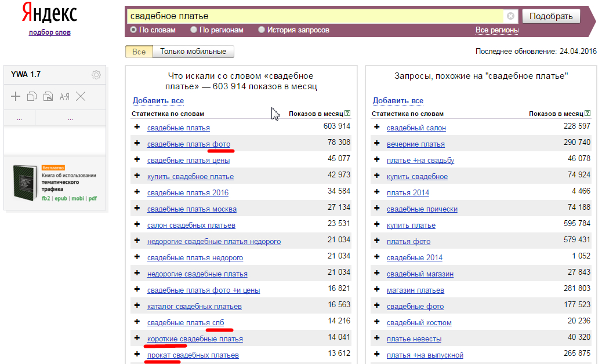Clear the YWA list with X icon
The image size is (602, 364).
click(81, 97)
